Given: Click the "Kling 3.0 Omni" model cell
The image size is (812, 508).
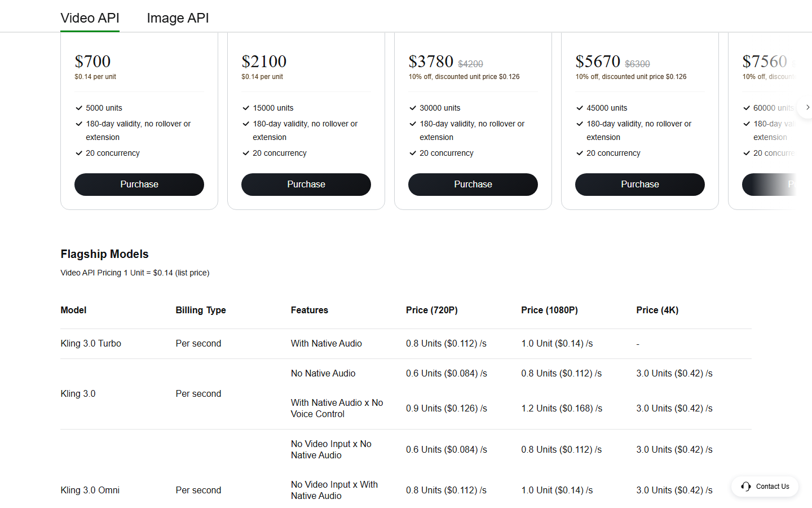Looking at the screenshot, I should click(90, 490).
